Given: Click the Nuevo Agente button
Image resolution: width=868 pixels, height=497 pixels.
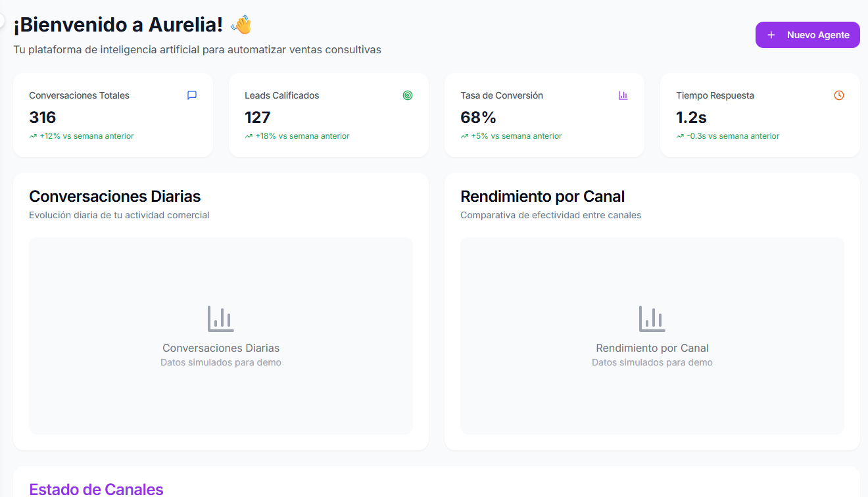Looking at the screenshot, I should click(808, 35).
